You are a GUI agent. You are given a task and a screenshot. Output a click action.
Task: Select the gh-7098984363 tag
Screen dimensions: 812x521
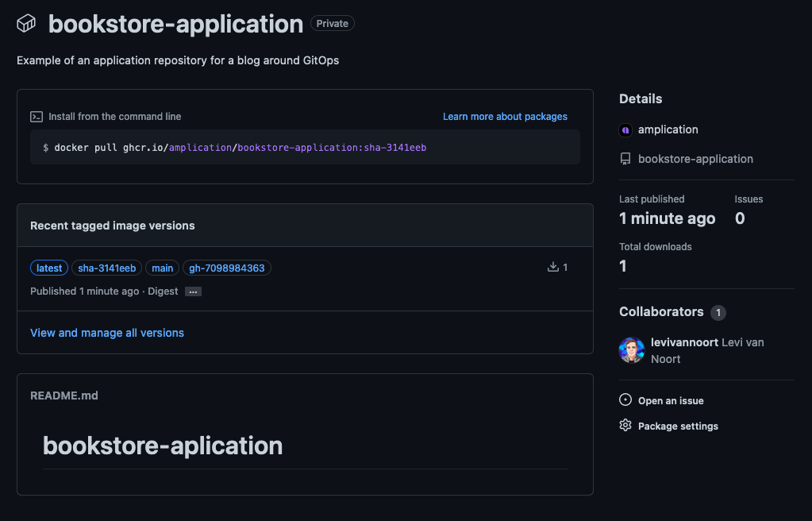[227, 268]
